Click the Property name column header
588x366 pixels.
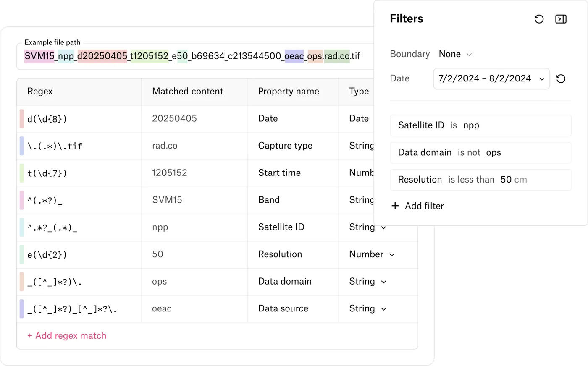pyautogui.click(x=289, y=91)
